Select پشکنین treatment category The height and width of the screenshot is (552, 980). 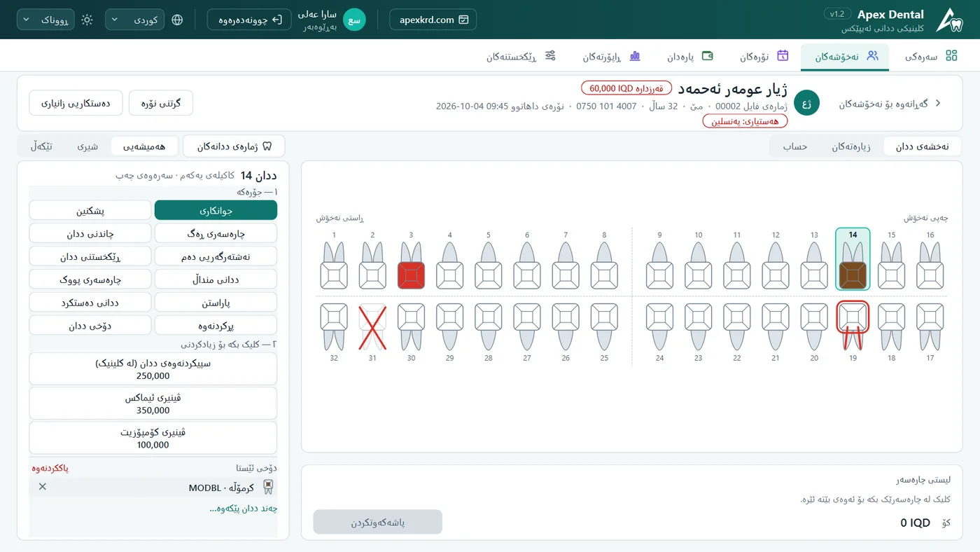tap(90, 210)
